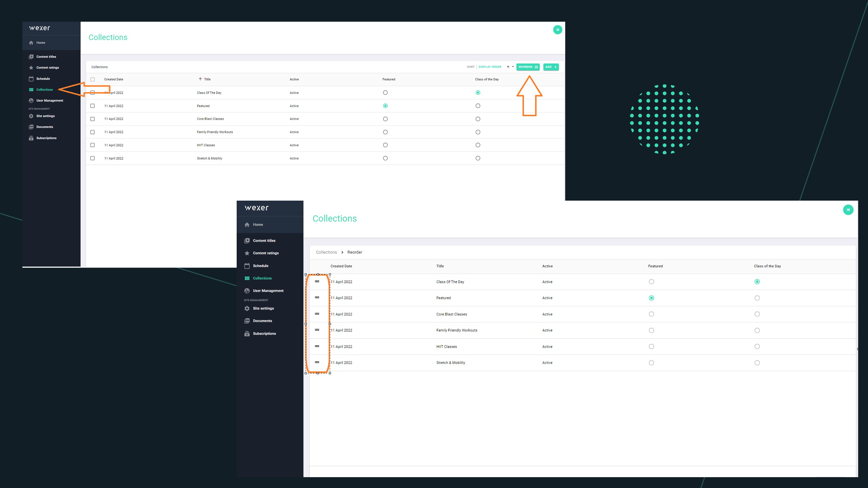Click the Schedule calendar icon in the lower sidebar
The height and width of the screenshot is (488, 868).
coord(247,266)
